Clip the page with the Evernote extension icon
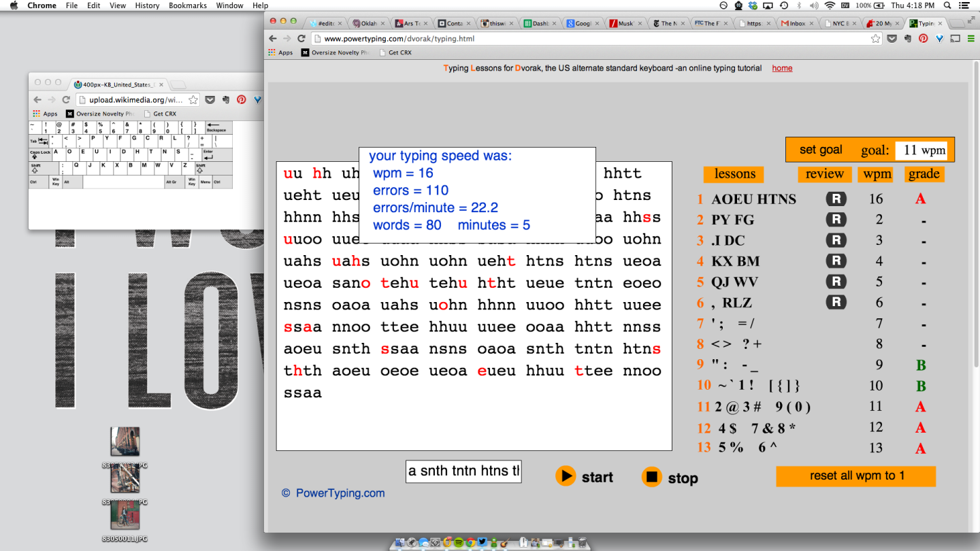Viewport: 980px width, 551px height. tap(907, 39)
